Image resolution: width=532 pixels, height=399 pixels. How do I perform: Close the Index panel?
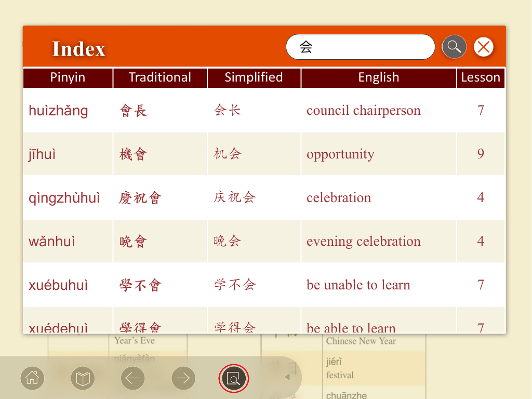tap(483, 47)
